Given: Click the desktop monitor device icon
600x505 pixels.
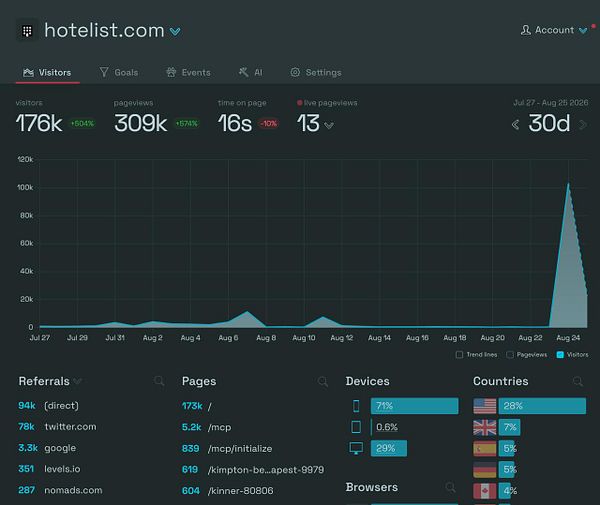Looking at the screenshot, I should 356,448.
